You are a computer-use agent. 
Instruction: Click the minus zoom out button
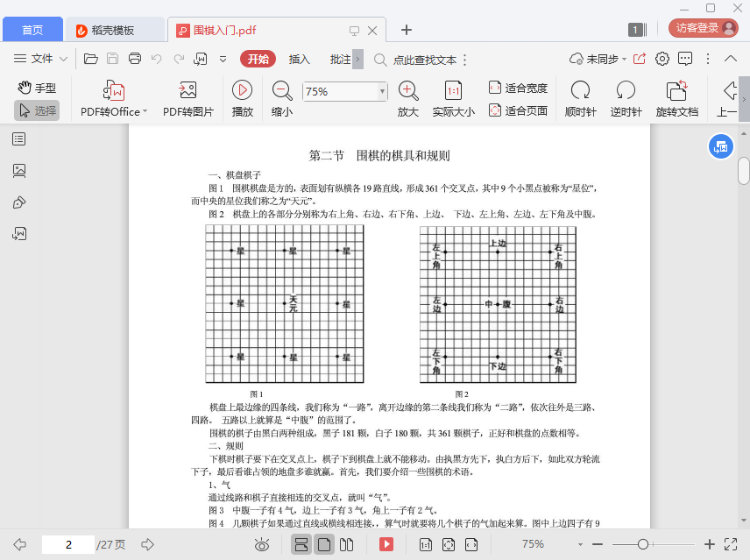(598, 544)
